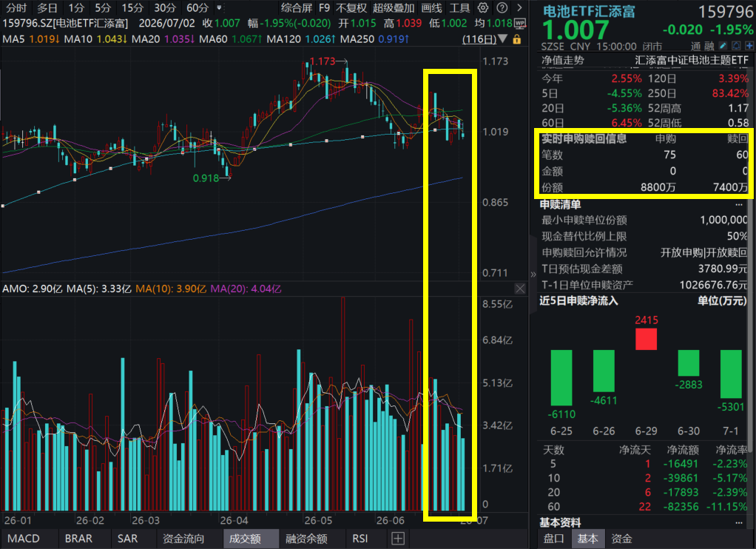Open 申赎清单 more options ellipsis

pyautogui.click(x=739, y=204)
